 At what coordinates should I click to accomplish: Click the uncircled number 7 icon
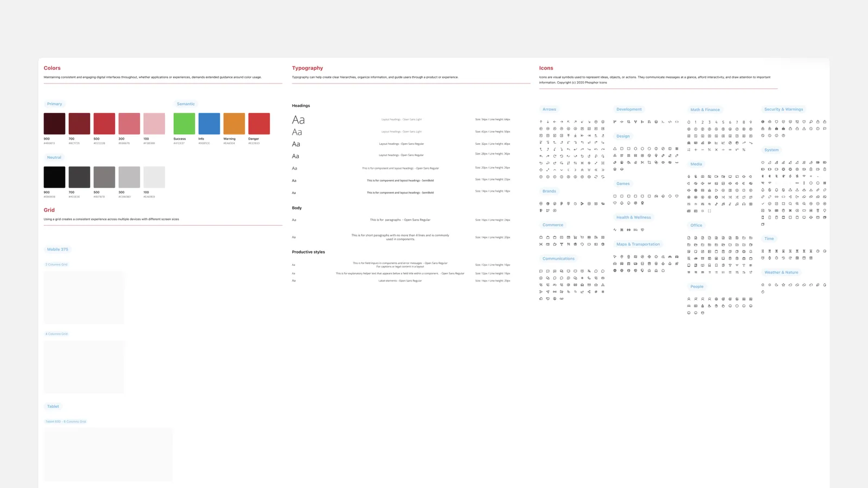737,123
